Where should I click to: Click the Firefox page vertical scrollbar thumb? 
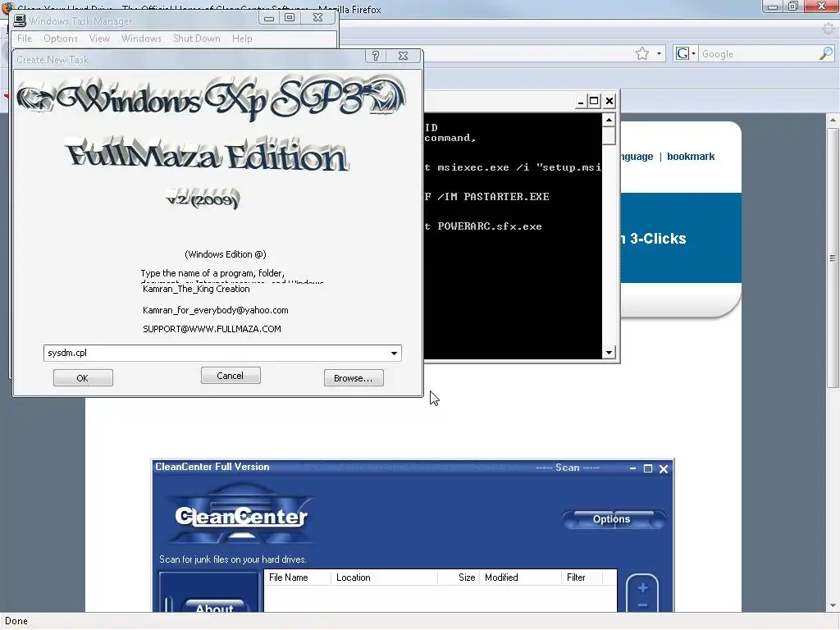(x=833, y=257)
